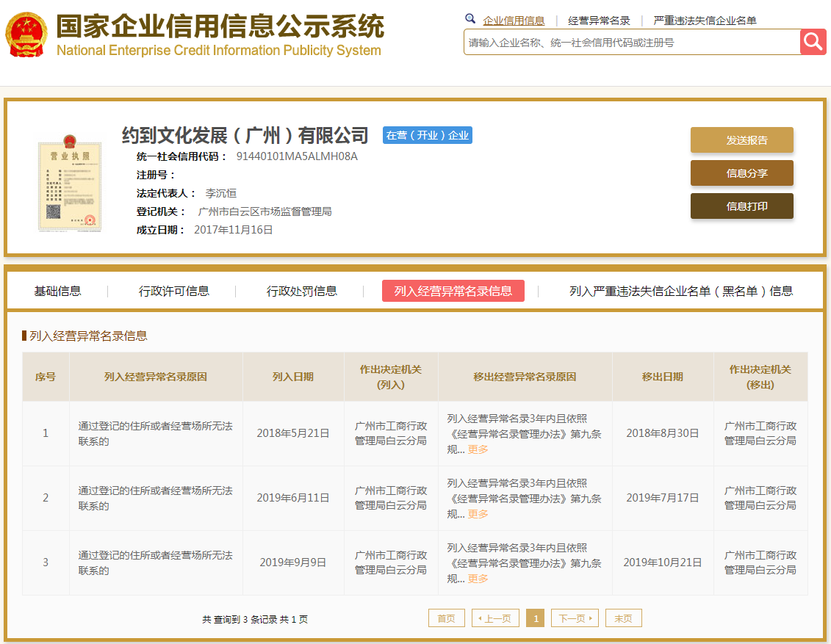The image size is (831, 644).
Task: Switch to the 基础信息 tab
Action: click(x=57, y=291)
